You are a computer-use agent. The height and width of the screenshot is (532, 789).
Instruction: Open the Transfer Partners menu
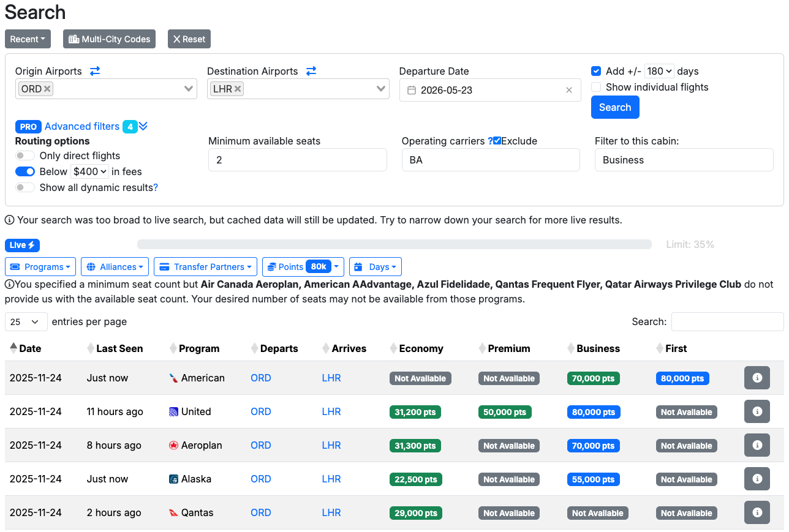coord(205,266)
